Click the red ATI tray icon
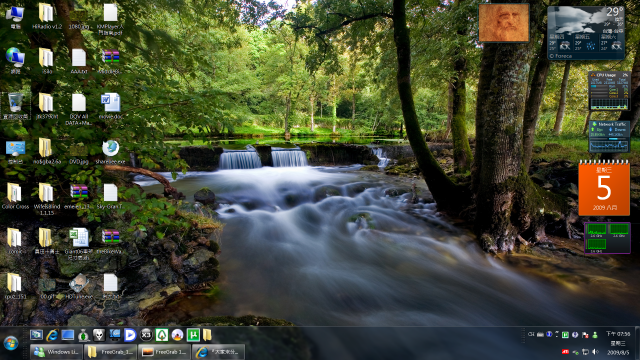This screenshot has width=640, height=360. tap(566, 351)
